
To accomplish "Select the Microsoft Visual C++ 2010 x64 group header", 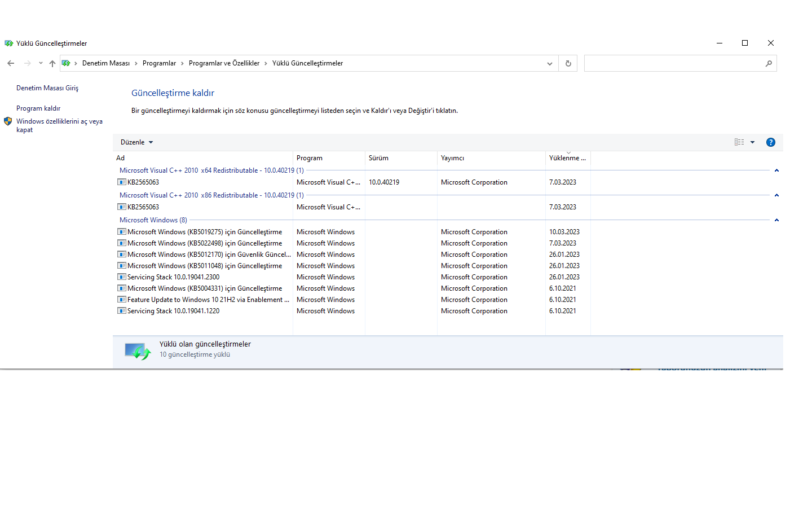I will pos(211,170).
